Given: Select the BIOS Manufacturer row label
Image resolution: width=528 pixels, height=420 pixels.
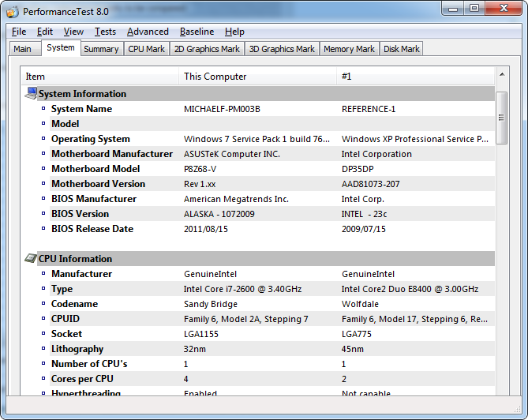Looking at the screenshot, I should tap(94, 199).
